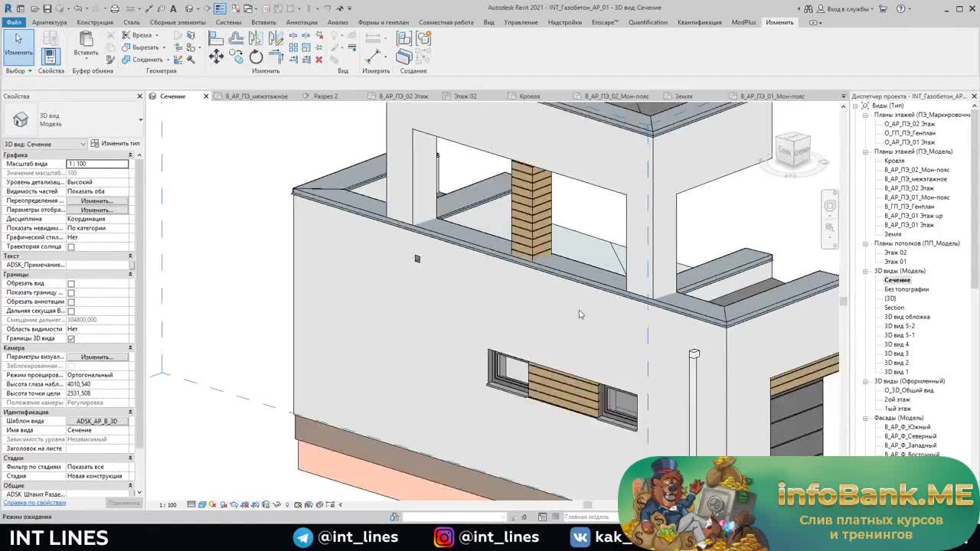This screenshot has width=980, height=551.
Task: Collapse the 3D виды (Модель) tree node
Action: pyautogui.click(x=866, y=271)
